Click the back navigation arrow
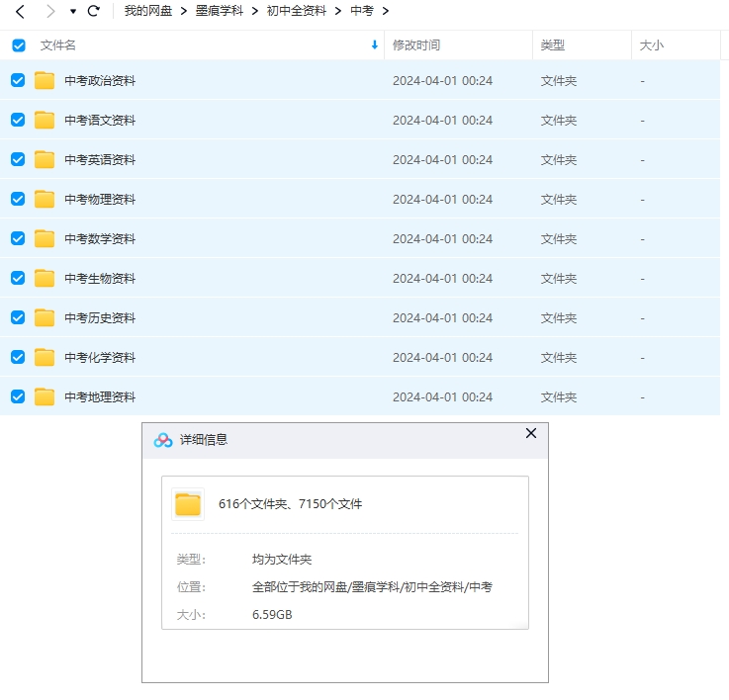The image size is (729, 700). (20, 11)
